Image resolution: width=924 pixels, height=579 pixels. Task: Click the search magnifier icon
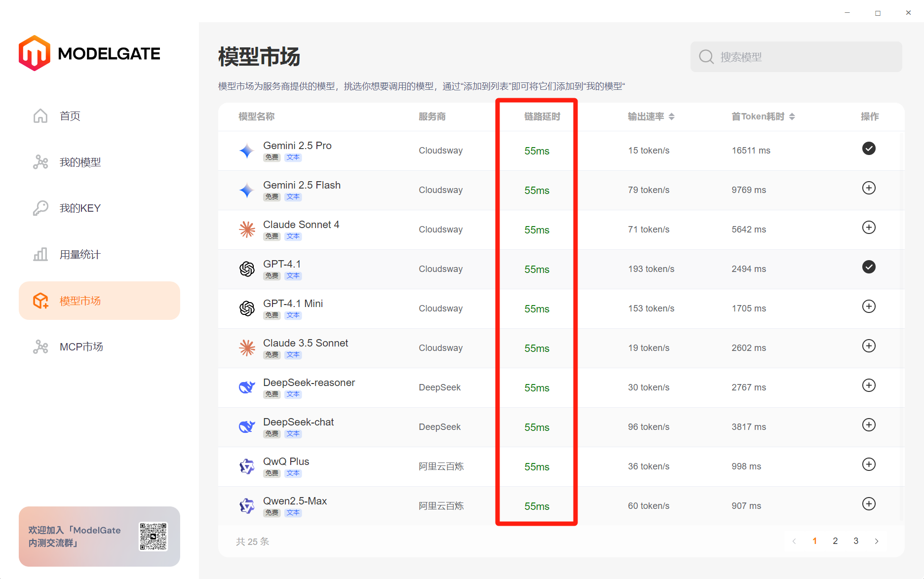[706, 56]
